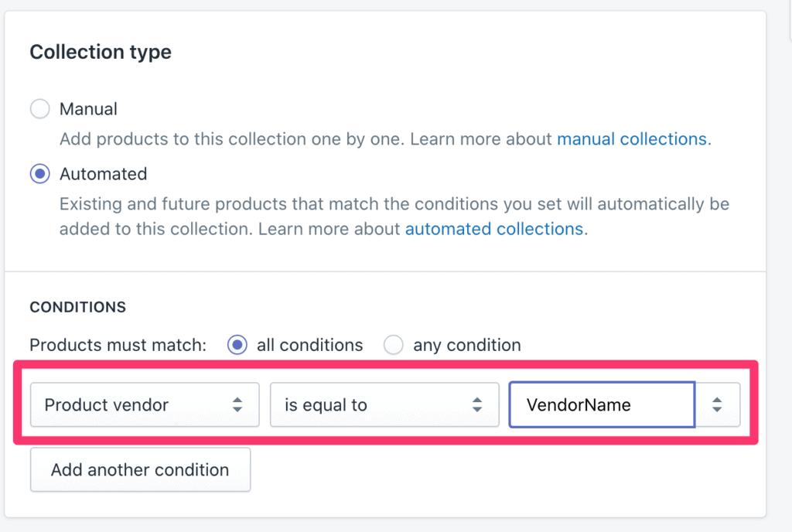Choose the "all conditions" radio button
792x532 pixels.
point(237,345)
